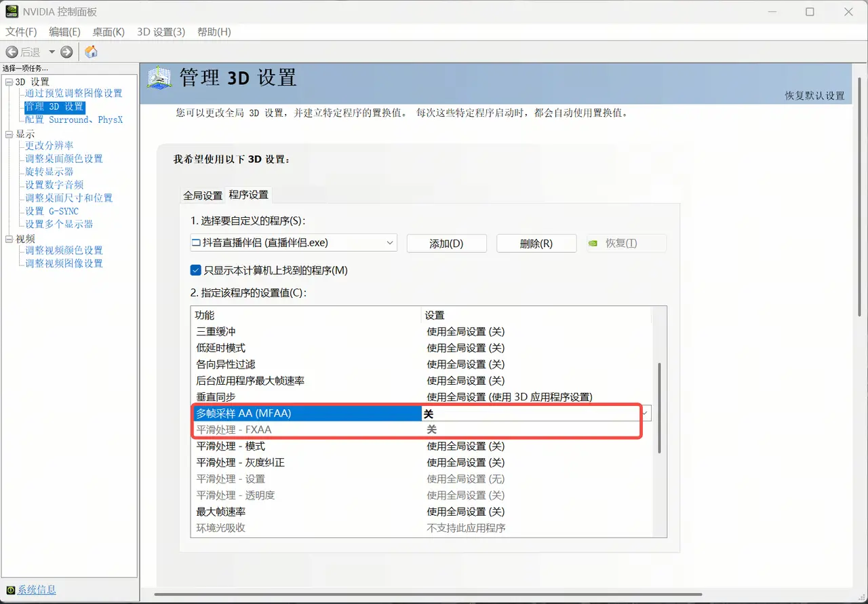Viewport: 868px width, 604px height.
Task: Open 设置 G-SYNC in the task tree
Action: [x=52, y=211]
